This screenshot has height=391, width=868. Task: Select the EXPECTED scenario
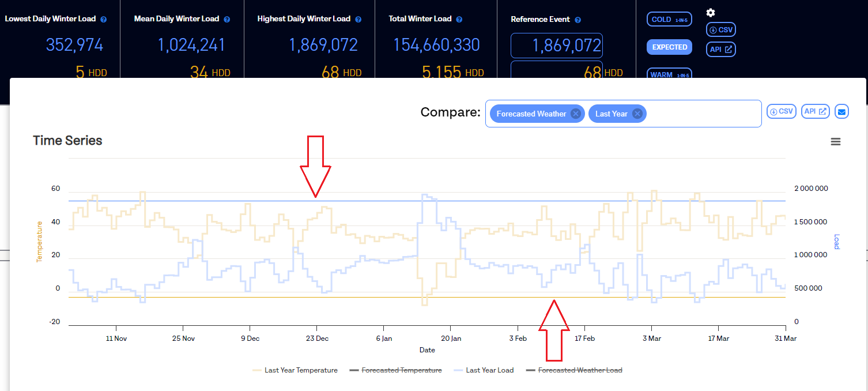(x=669, y=47)
